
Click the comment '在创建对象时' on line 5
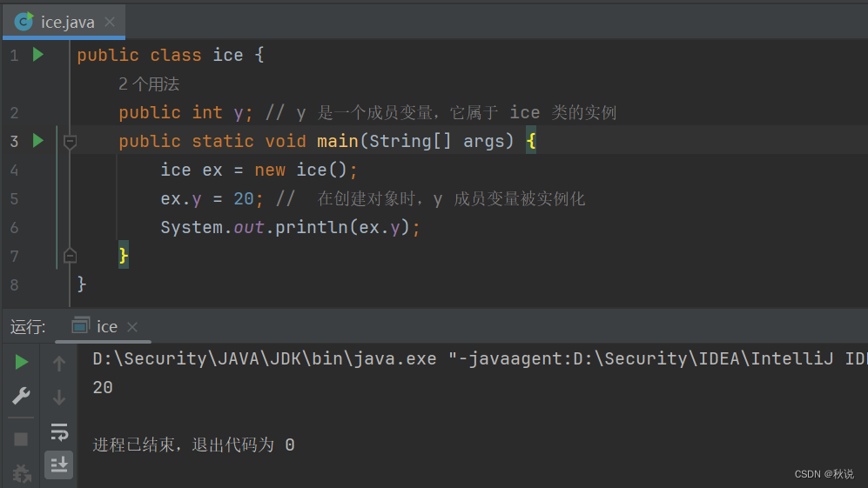pos(366,198)
